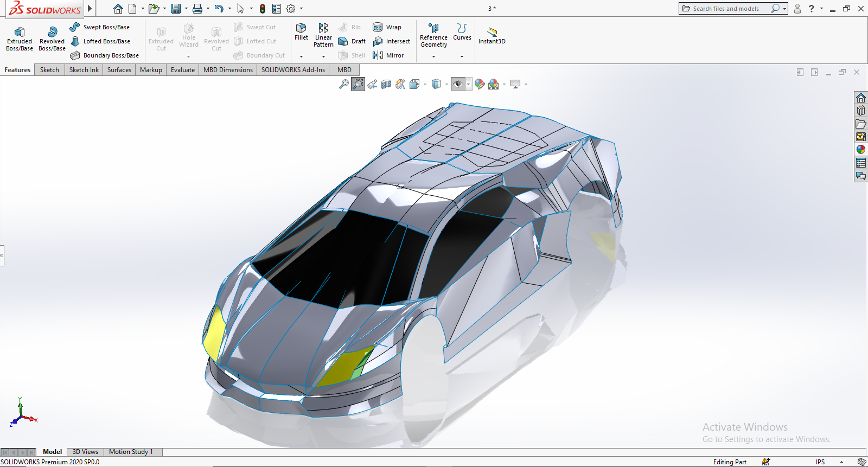Click the user login icon

(797, 9)
